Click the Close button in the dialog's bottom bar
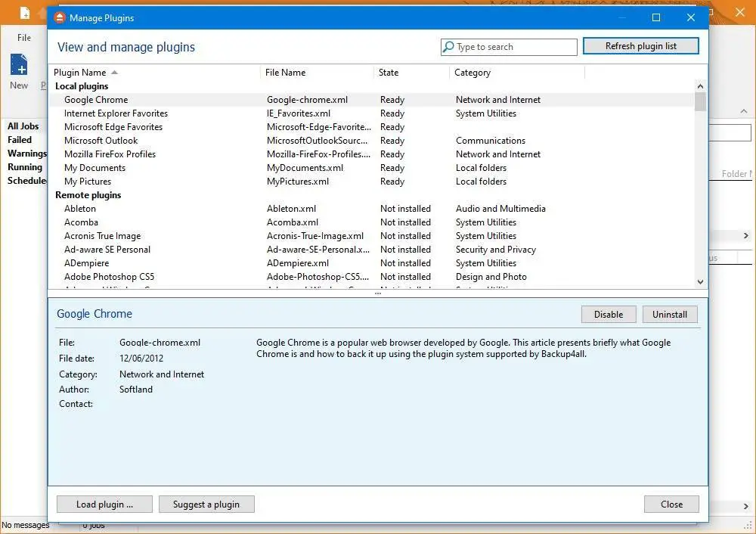 click(671, 504)
